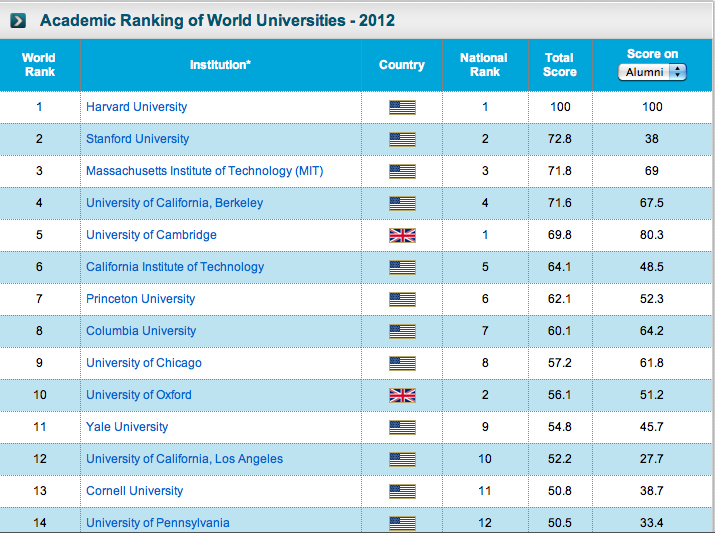Open Harvard University link
Screen dimensions: 715x533
136,107
